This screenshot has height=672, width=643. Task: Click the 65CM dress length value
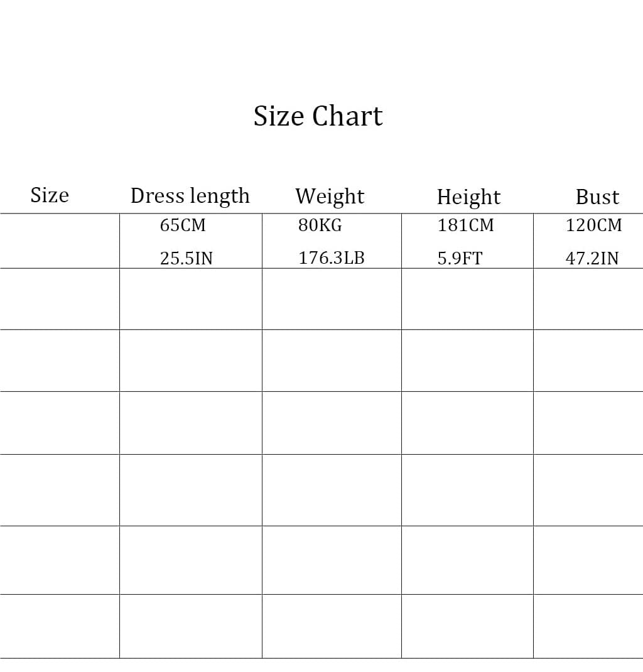pos(183,225)
